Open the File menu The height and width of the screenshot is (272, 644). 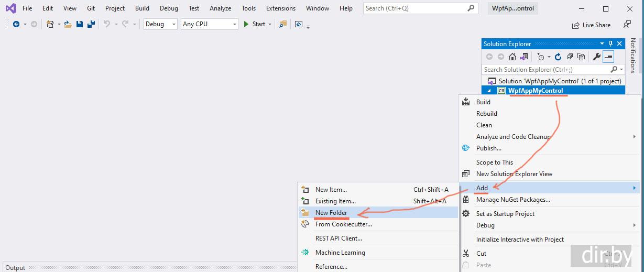[27, 8]
